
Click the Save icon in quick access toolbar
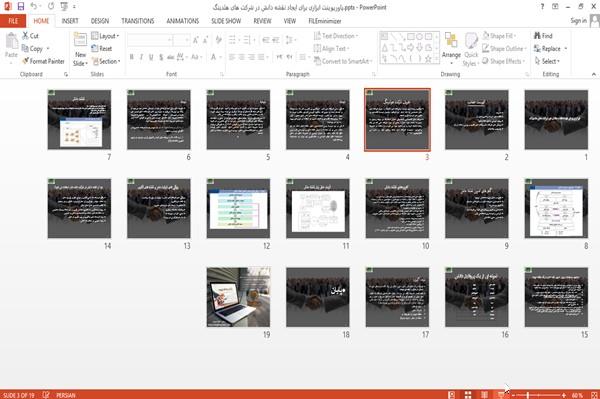pos(21,7)
